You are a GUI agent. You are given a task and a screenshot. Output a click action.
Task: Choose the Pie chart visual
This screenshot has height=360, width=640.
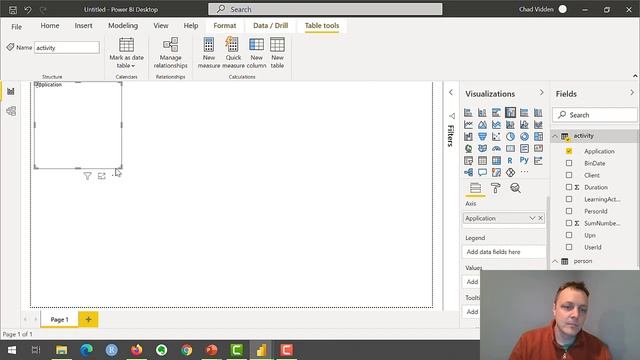[510, 136]
